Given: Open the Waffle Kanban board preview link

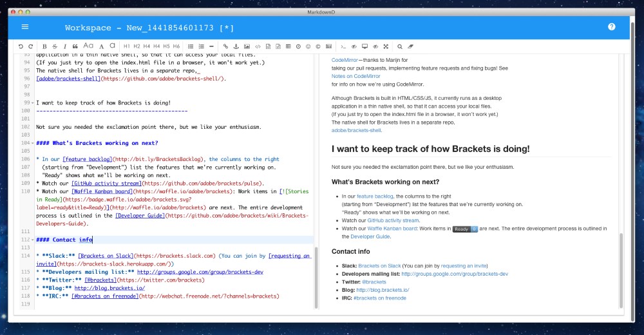Looking at the screenshot, I should pyautogui.click(x=392, y=229).
